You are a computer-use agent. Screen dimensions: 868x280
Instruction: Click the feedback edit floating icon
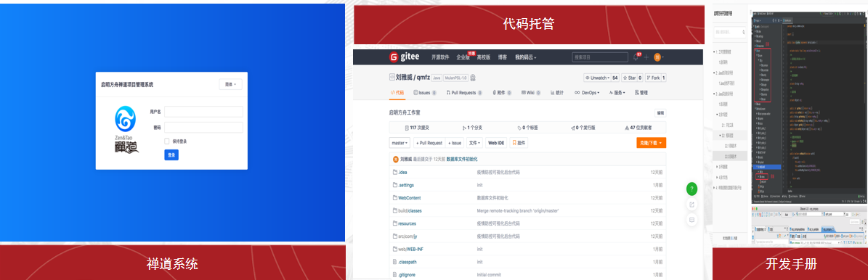coord(691,205)
